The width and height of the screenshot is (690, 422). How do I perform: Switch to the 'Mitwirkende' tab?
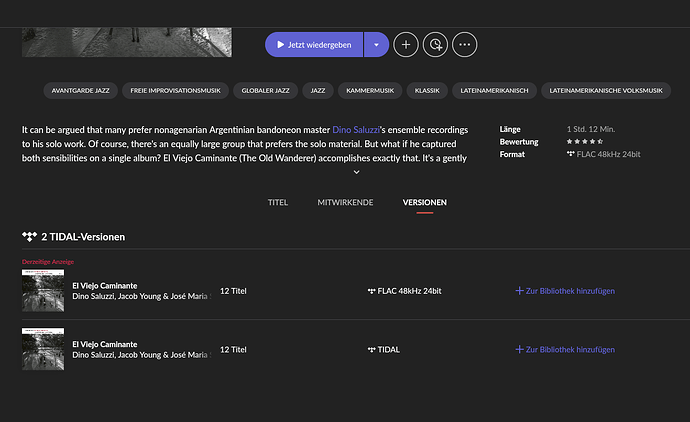(x=345, y=202)
